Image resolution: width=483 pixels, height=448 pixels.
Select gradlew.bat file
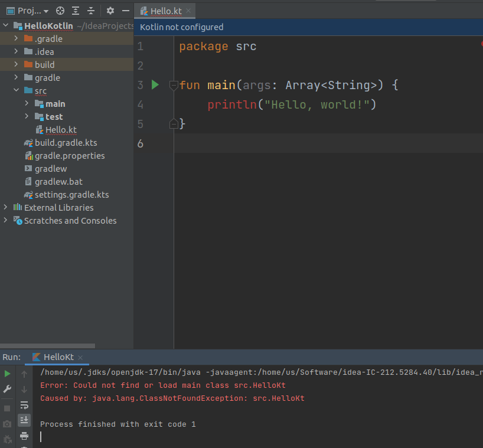[58, 182]
